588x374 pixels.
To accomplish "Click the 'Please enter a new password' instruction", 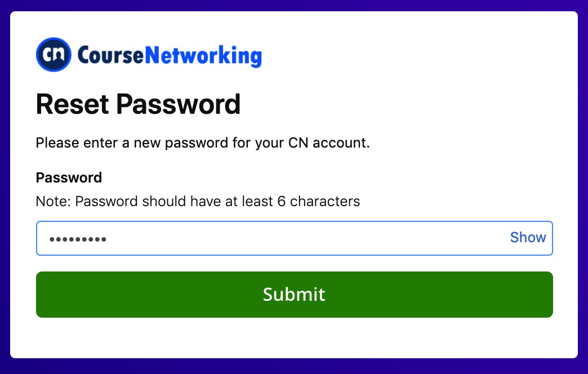I will pyautogui.click(x=203, y=143).
